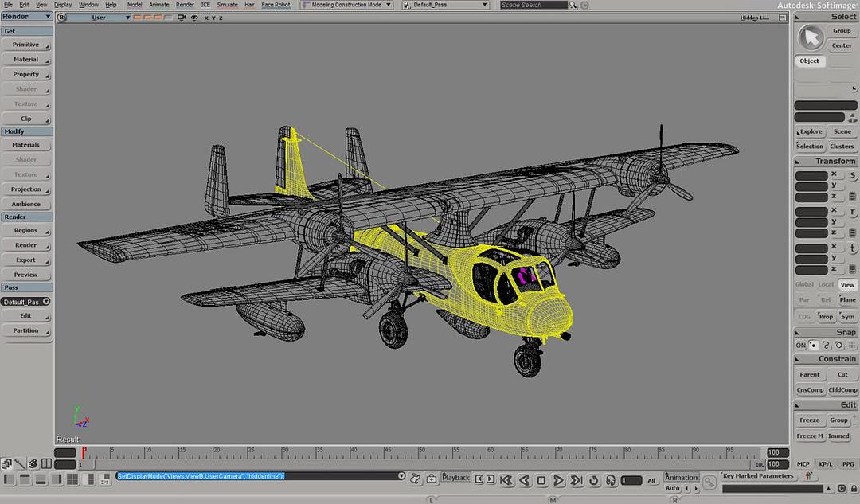This screenshot has width=860, height=504.
Task: Click the Freeze M button
Action: (x=810, y=436)
